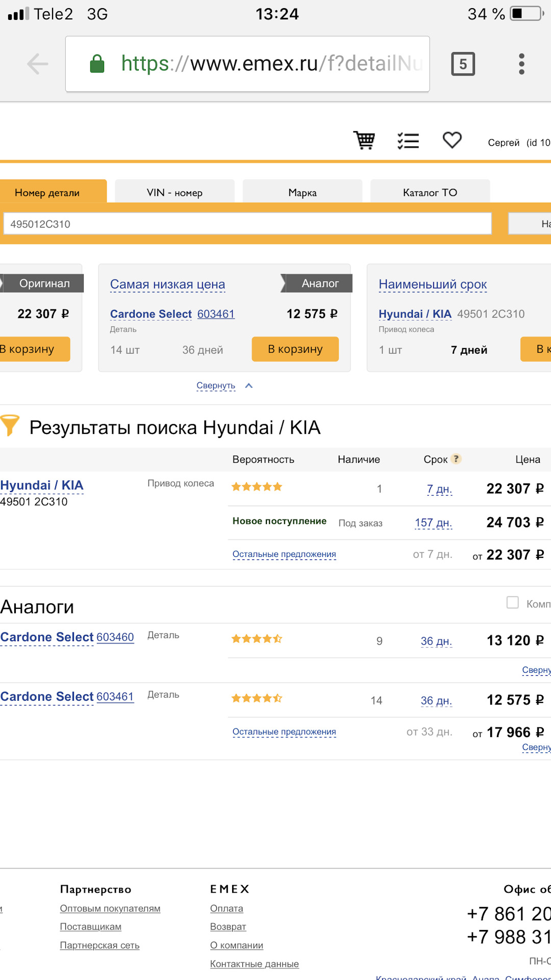Open the browser three-dot menu
The width and height of the screenshot is (551, 980).
point(521,64)
